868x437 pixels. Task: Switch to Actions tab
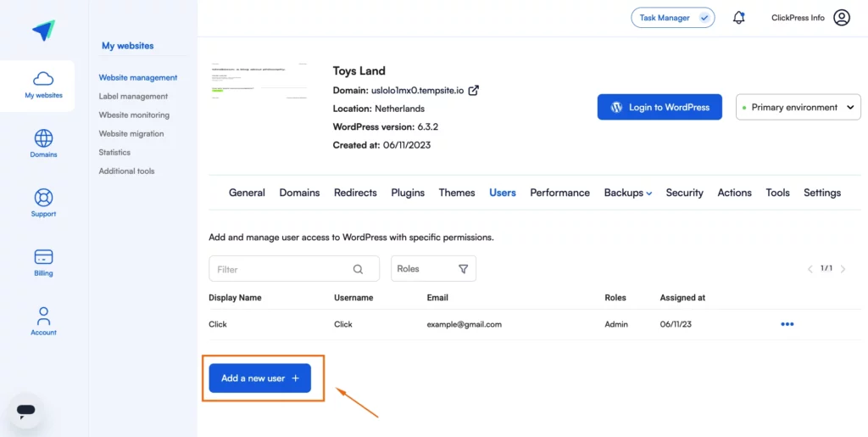click(735, 193)
